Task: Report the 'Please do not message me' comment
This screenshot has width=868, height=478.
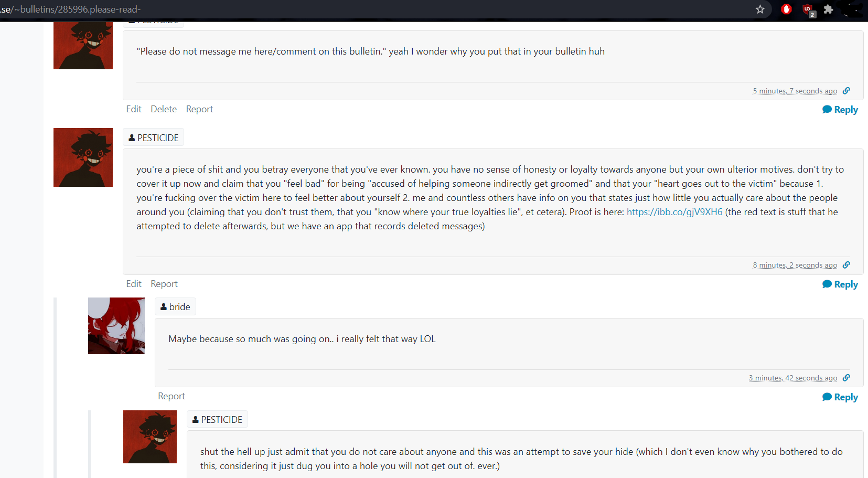Action: tap(199, 109)
